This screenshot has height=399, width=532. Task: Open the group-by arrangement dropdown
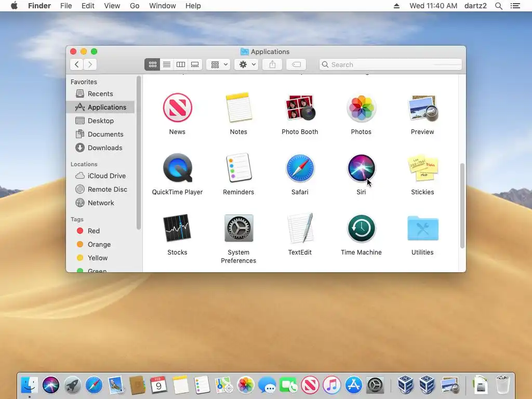click(219, 64)
